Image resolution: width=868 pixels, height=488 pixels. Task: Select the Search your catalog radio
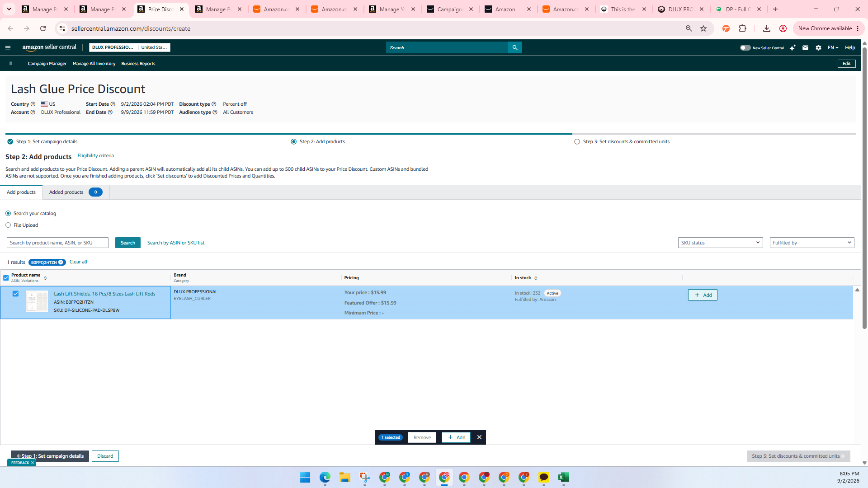8,213
